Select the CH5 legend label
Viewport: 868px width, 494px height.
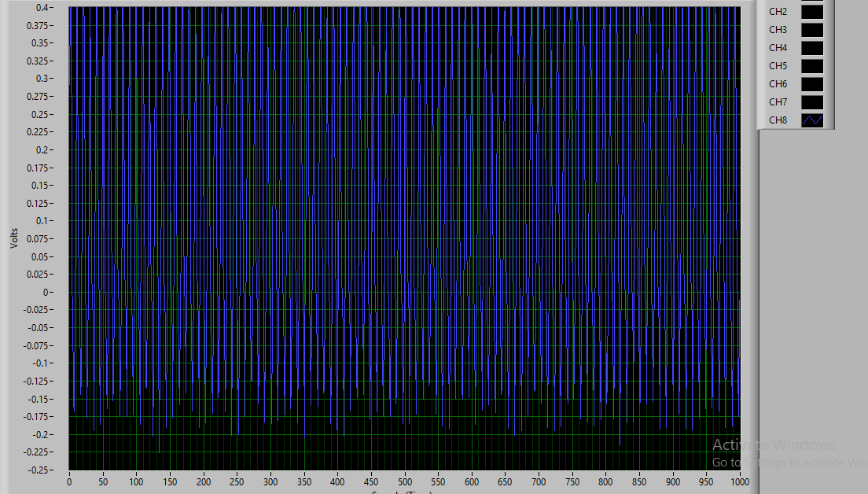coord(778,66)
